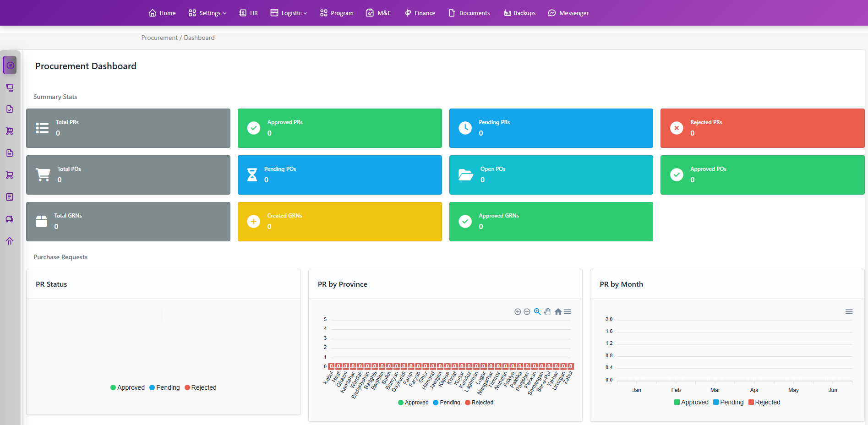The width and height of the screenshot is (868, 425).
Task: Click the Procurement breadcrumb link
Action: (159, 38)
